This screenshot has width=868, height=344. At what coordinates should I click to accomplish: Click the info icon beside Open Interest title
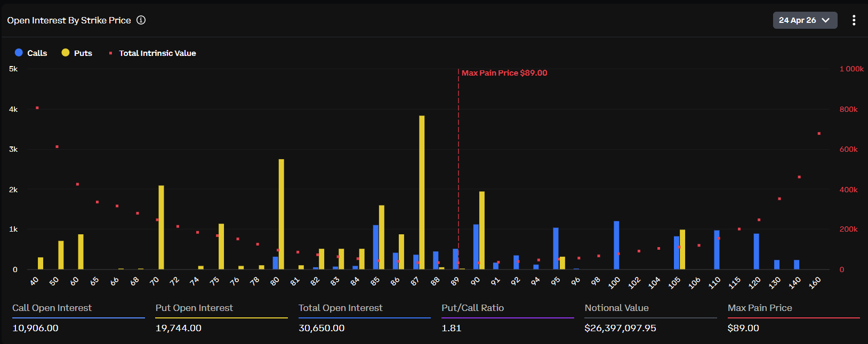coord(141,20)
